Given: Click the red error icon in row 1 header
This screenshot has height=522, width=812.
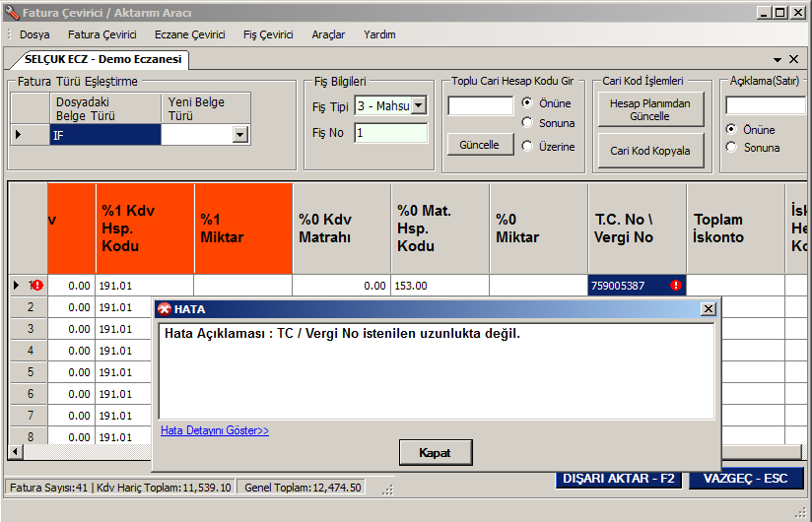Looking at the screenshot, I should click(37, 286).
